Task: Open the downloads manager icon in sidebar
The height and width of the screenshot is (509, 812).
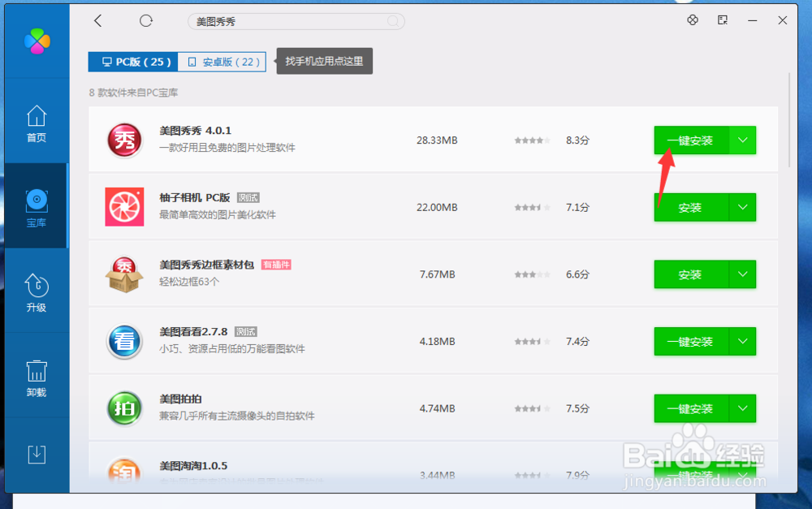Action: 37,455
